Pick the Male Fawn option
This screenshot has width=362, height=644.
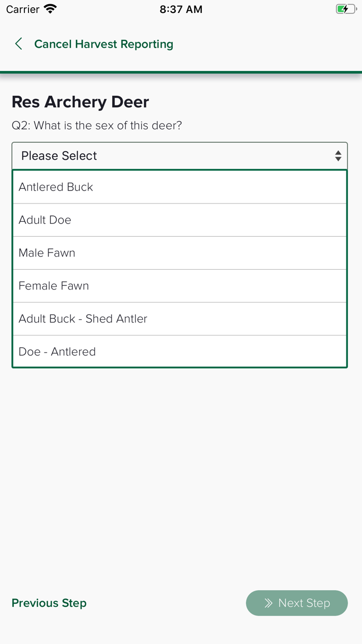pyautogui.click(x=179, y=253)
